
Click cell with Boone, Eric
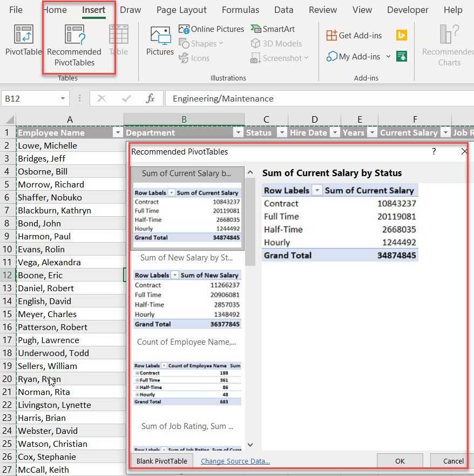[x=70, y=275]
